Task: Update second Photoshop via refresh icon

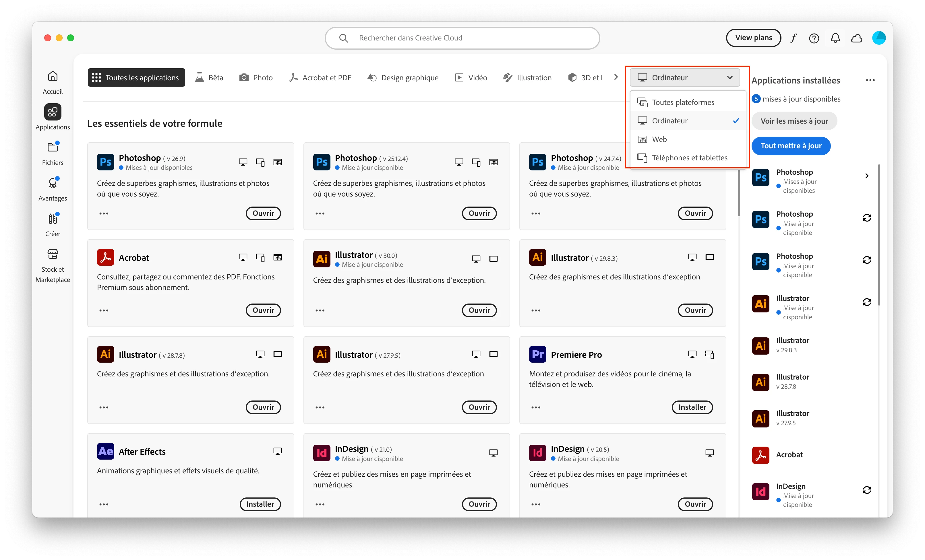Action: point(867,218)
